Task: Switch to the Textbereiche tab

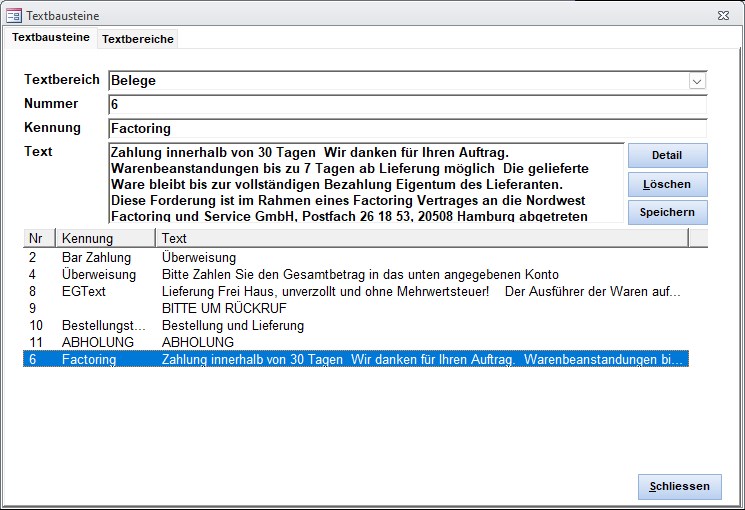Action: (x=138, y=38)
